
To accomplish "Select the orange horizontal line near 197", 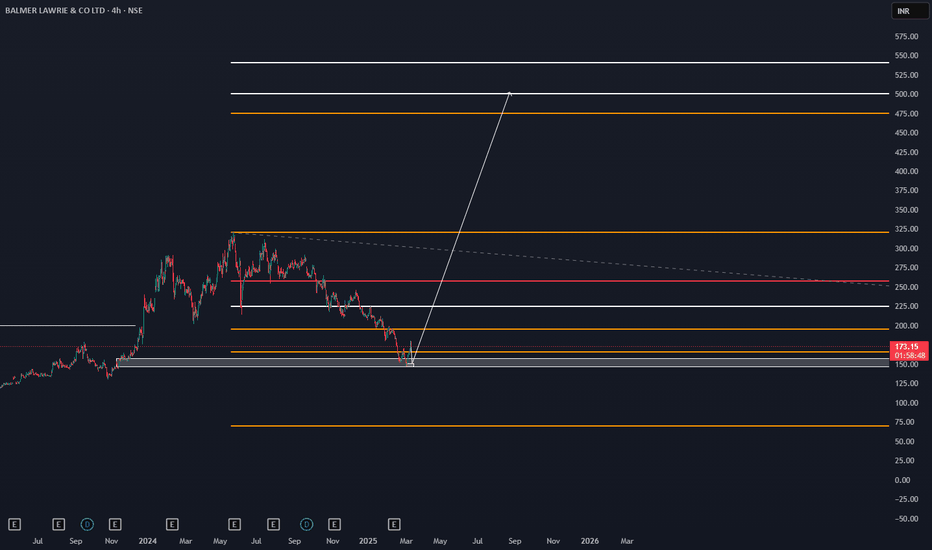I will click(560, 329).
